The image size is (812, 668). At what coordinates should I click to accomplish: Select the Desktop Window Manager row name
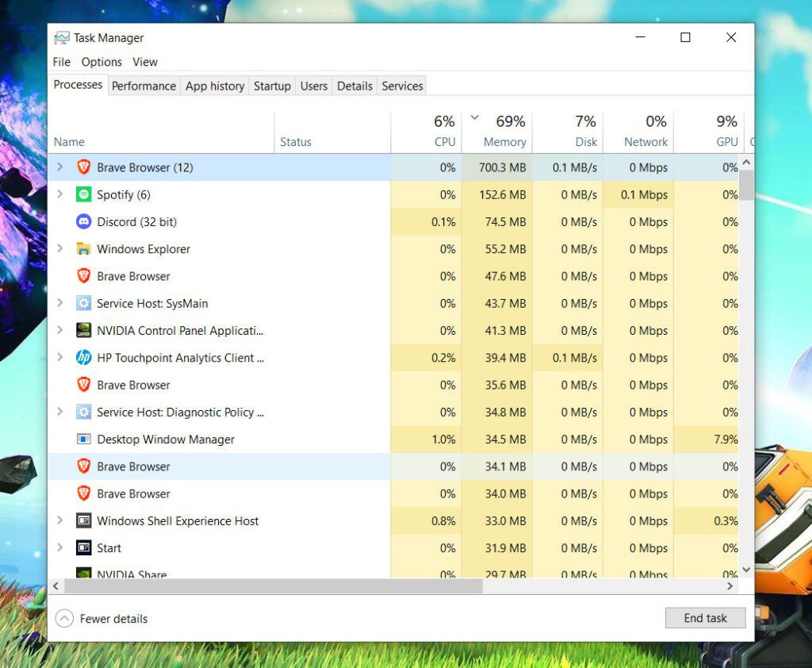point(166,440)
